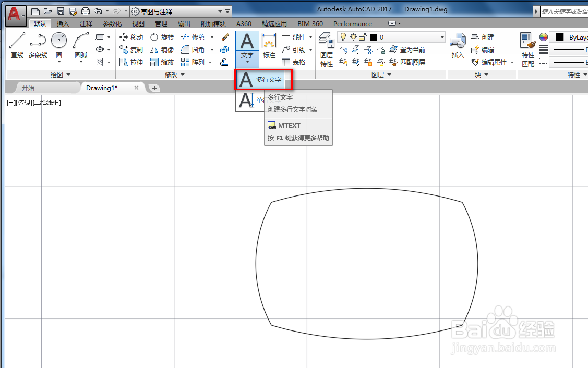Click the Table (表格) tool
Viewport: 588px width, 368px height.
293,62
